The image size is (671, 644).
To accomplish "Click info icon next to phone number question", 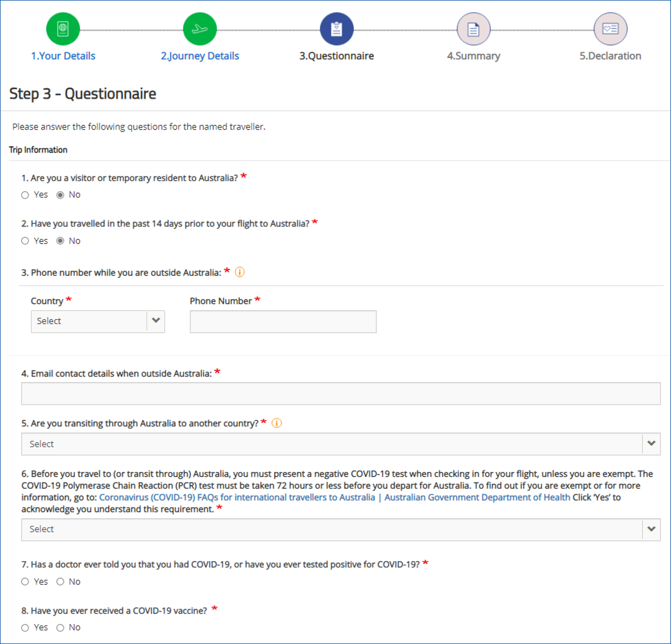I will click(240, 272).
